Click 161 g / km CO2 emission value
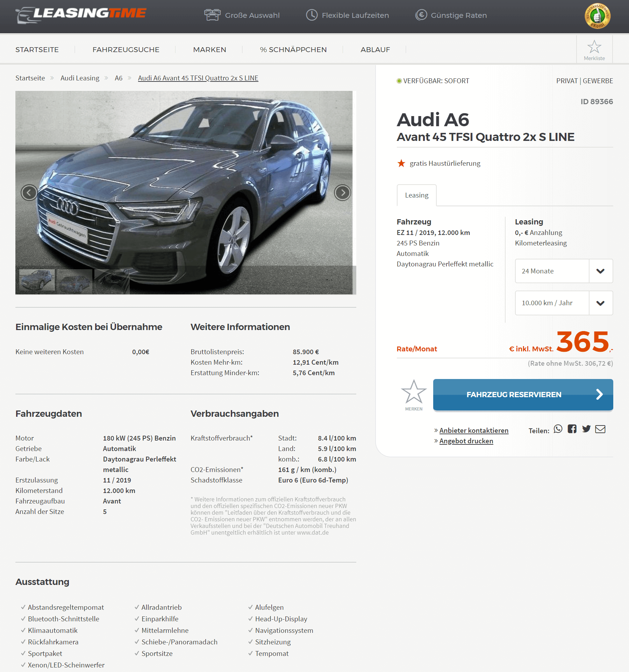629x672 pixels. [x=307, y=470]
